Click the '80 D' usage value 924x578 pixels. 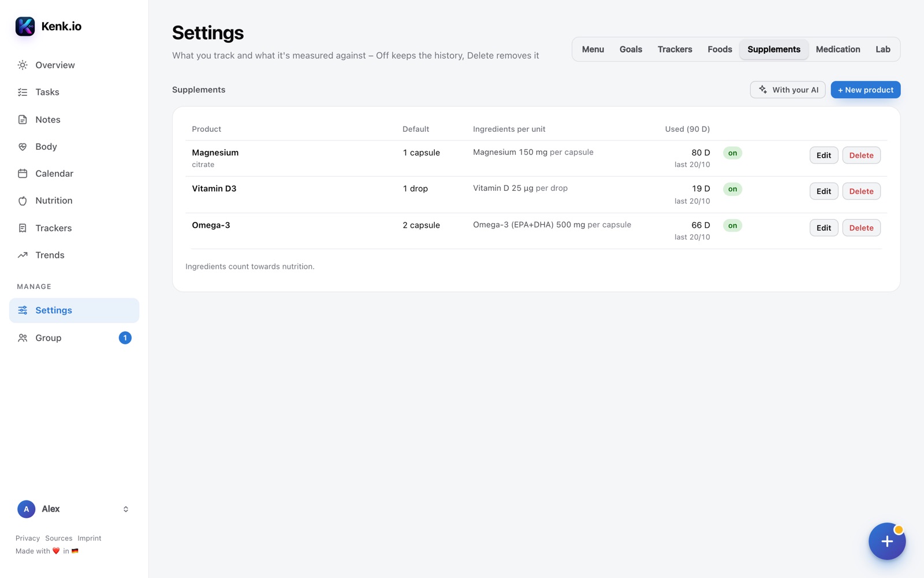point(701,153)
